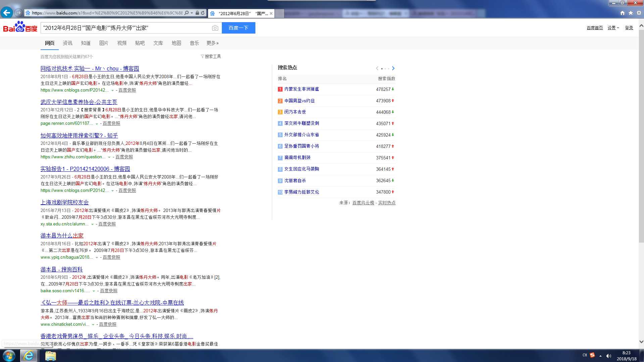Switch to the 文库 tab
644x362 pixels.
coord(158,43)
